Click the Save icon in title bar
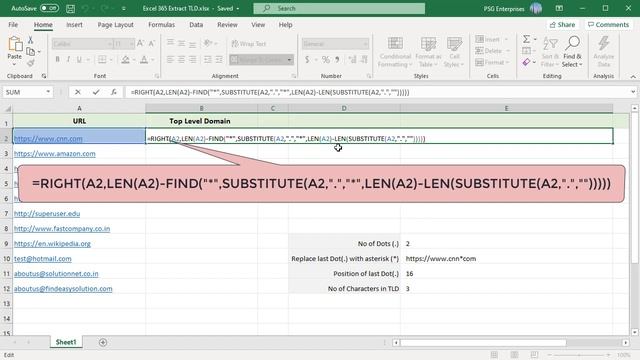The width and height of the screenshot is (640, 360). point(70,8)
